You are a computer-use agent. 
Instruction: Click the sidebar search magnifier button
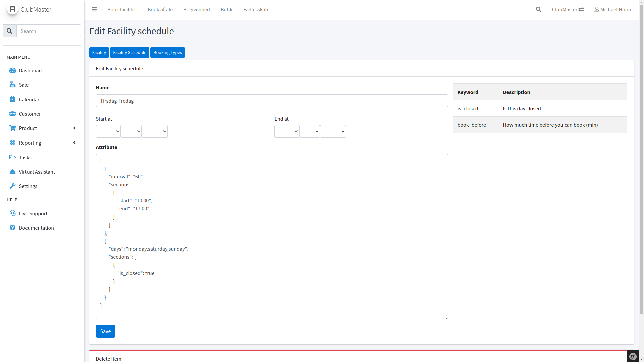pos(9,31)
